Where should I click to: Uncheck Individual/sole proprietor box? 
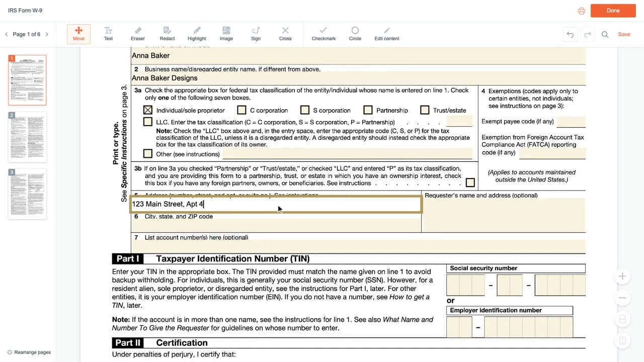point(148,110)
